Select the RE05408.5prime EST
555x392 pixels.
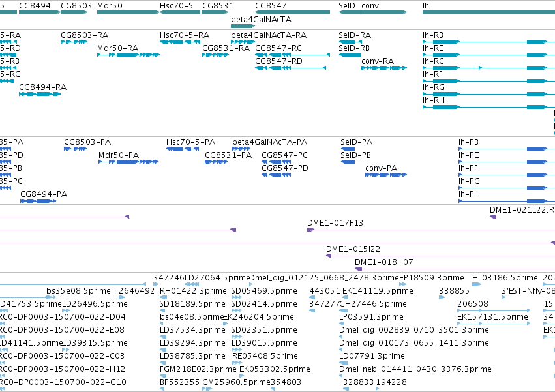tap(237, 363)
